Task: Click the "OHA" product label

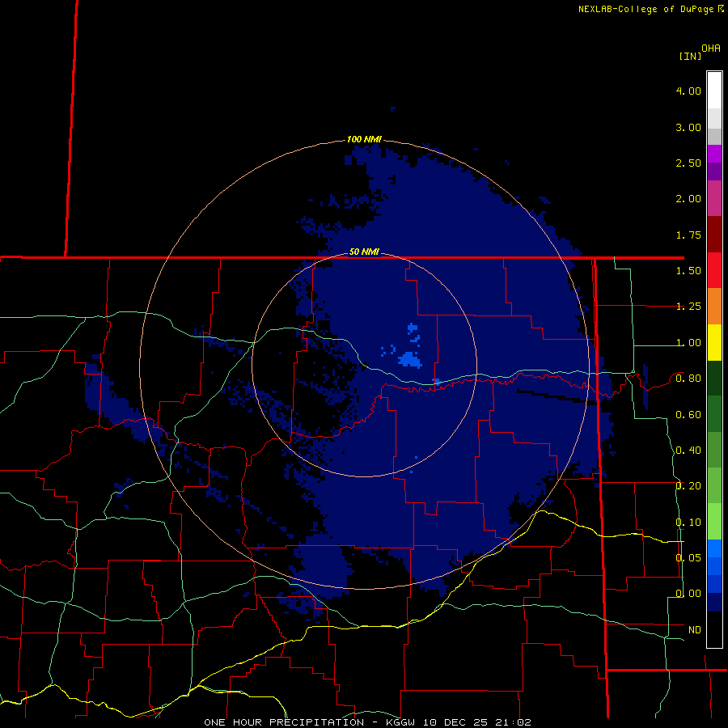Action: 711,49
